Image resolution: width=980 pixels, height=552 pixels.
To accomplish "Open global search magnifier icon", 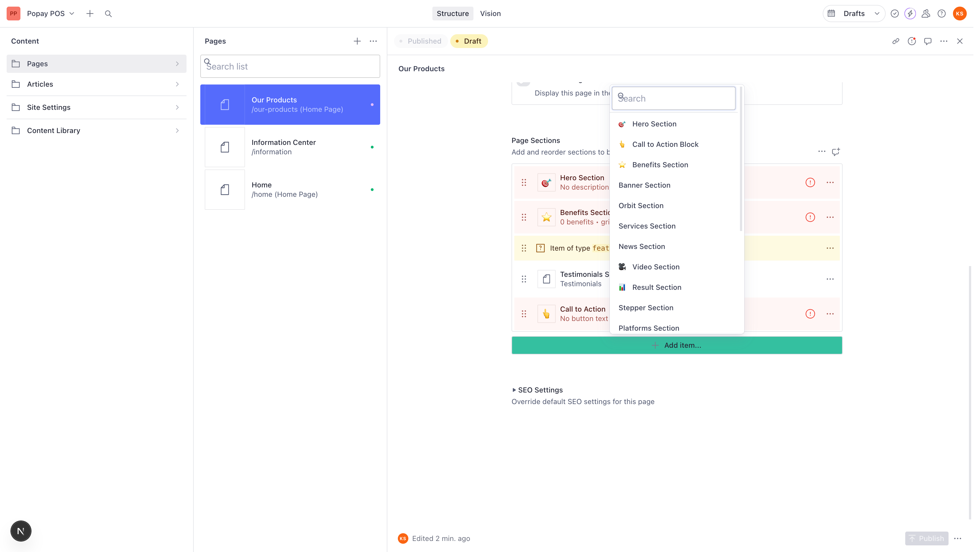I will [108, 14].
